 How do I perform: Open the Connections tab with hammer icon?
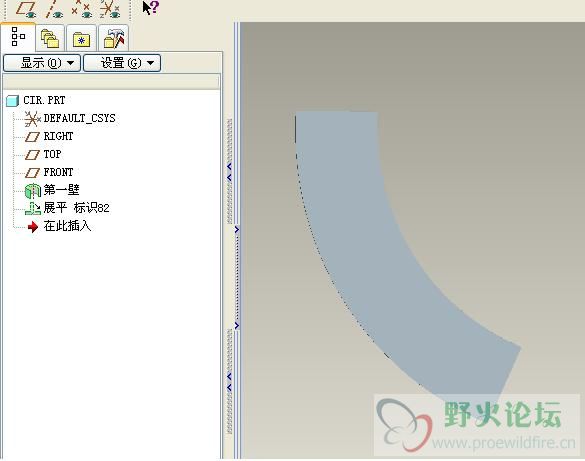tap(114, 38)
